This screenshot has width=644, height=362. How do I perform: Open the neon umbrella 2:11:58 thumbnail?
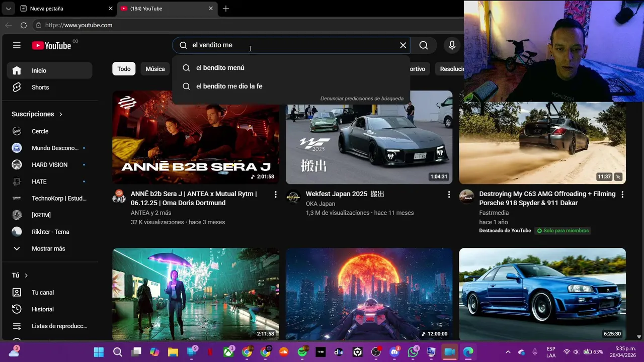coord(196,294)
